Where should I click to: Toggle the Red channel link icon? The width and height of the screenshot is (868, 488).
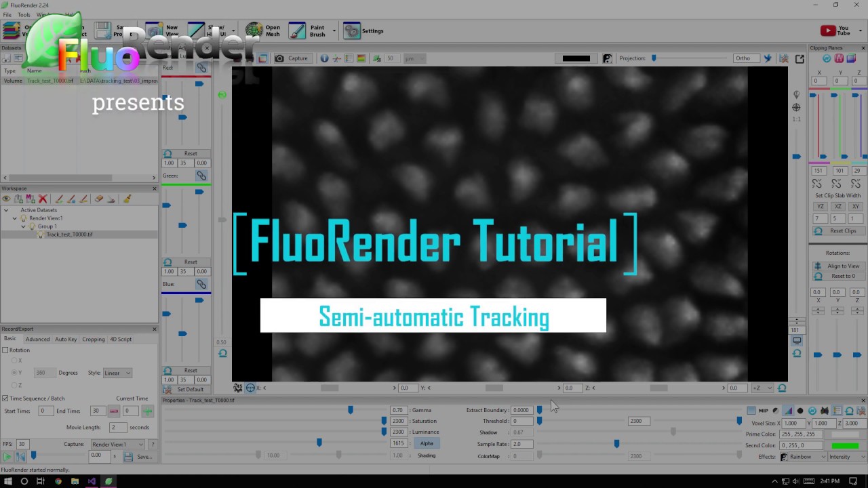(x=201, y=68)
